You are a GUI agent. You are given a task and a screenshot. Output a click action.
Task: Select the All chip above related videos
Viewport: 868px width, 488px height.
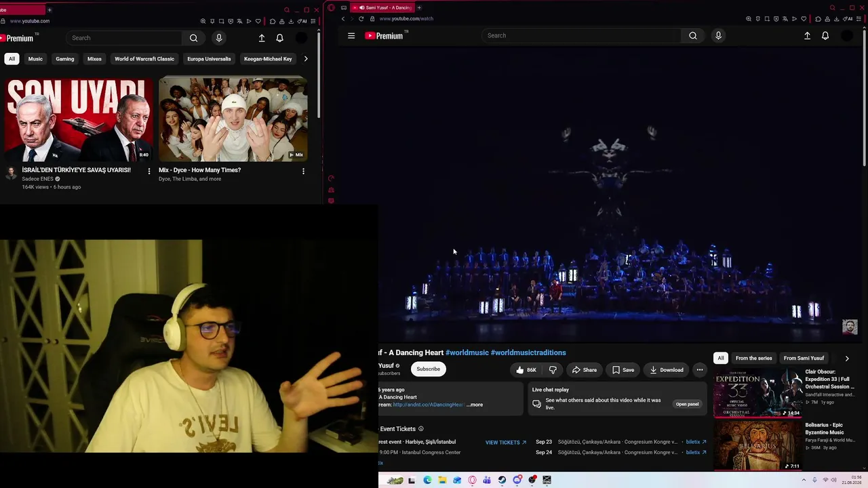721,359
